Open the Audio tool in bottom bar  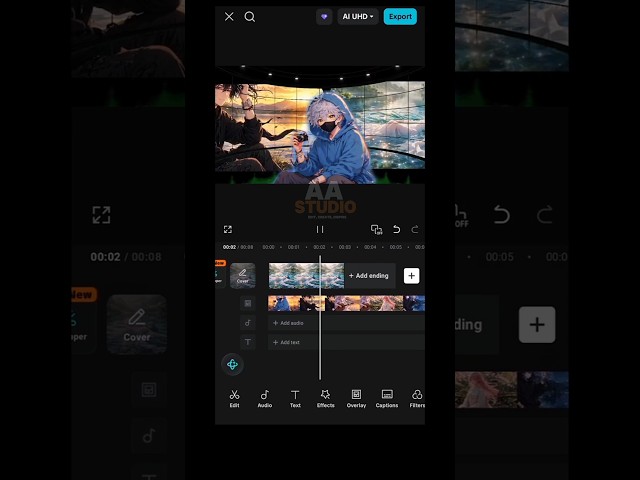coord(264,398)
